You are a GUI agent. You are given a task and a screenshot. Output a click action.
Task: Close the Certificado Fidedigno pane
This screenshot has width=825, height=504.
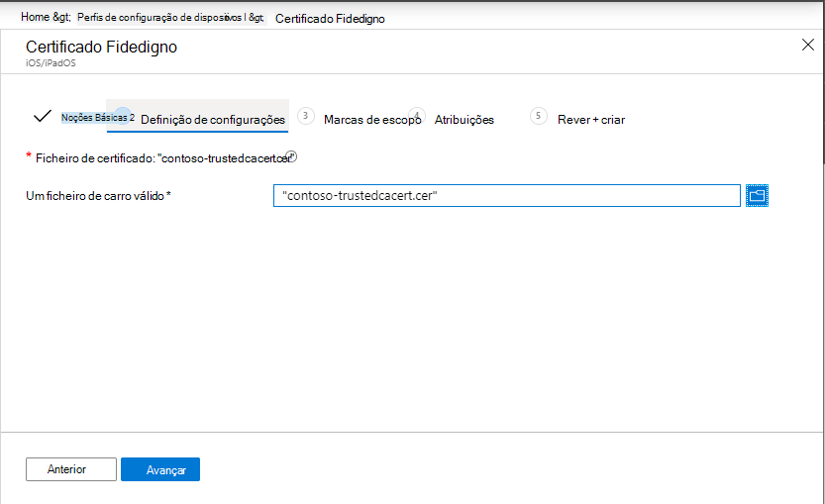[x=807, y=45]
